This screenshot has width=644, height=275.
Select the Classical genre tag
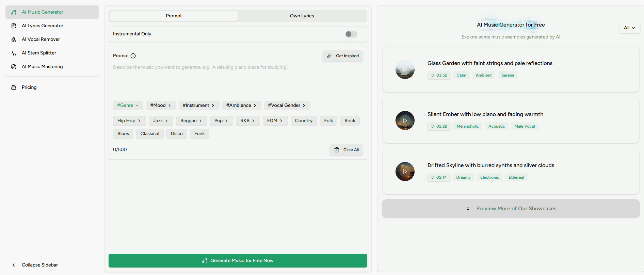(150, 134)
